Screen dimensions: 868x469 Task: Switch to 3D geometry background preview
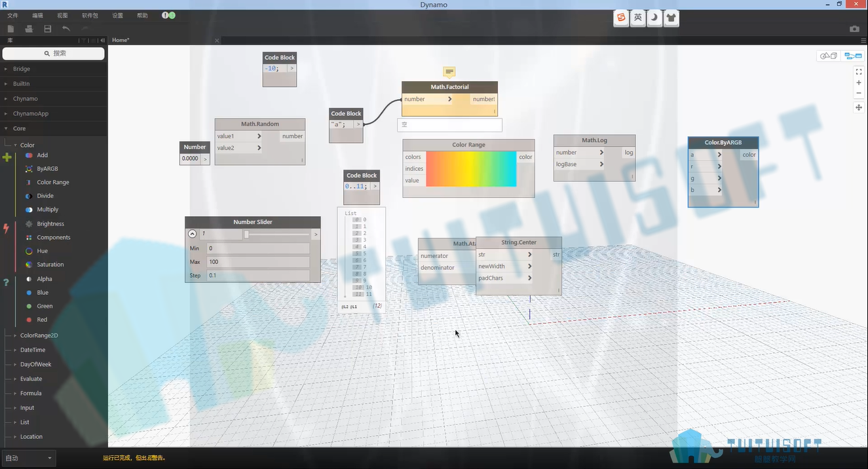coord(829,56)
